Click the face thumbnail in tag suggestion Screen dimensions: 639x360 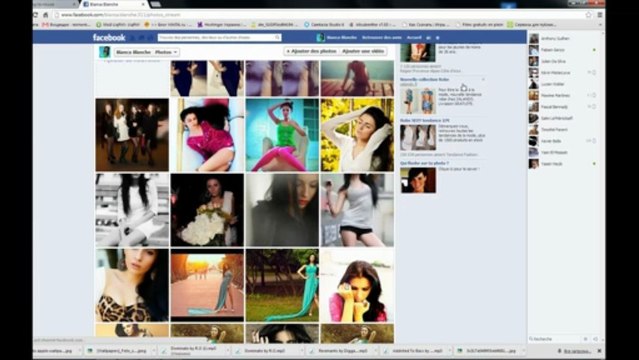pos(418,180)
